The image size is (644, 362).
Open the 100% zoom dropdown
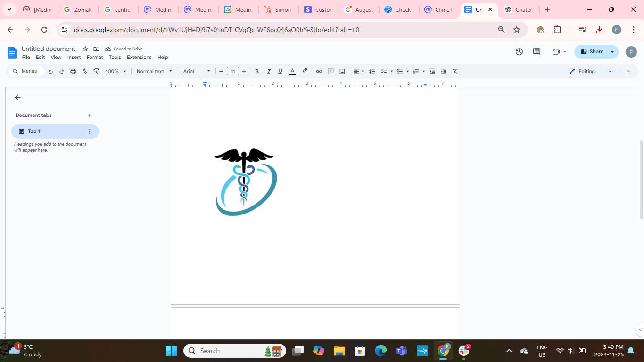pos(116,71)
